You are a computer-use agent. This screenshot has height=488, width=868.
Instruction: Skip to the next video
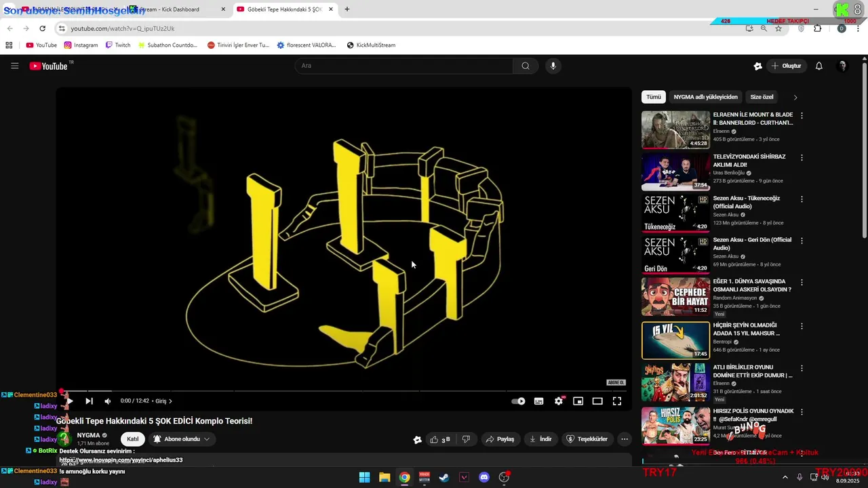click(89, 401)
